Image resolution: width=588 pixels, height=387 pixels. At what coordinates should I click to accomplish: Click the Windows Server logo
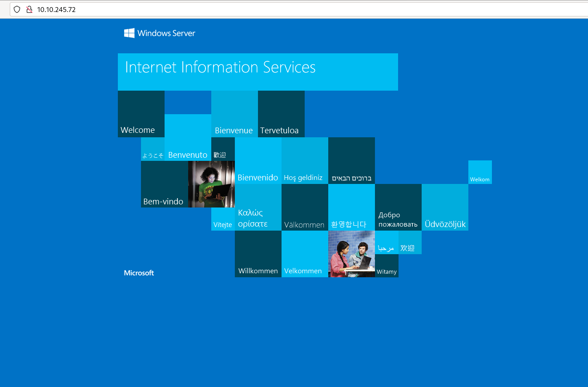[x=160, y=33]
